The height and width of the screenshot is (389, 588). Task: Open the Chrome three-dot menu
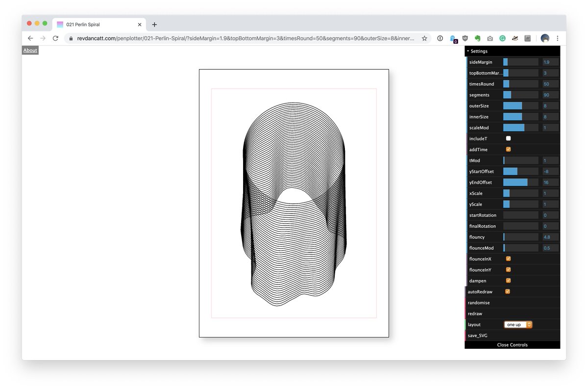point(557,38)
